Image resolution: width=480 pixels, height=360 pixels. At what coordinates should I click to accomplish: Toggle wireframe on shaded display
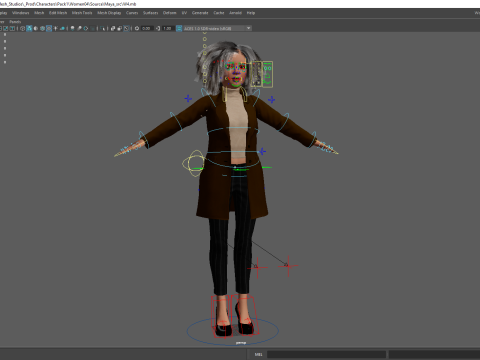tap(42, 28)
